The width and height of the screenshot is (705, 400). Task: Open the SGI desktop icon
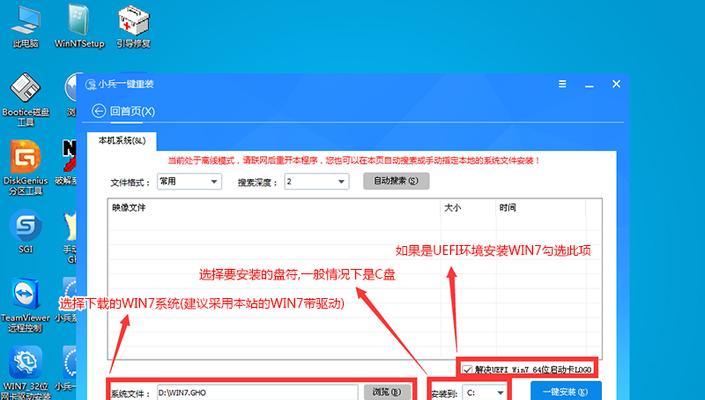[x=26, y=231]
